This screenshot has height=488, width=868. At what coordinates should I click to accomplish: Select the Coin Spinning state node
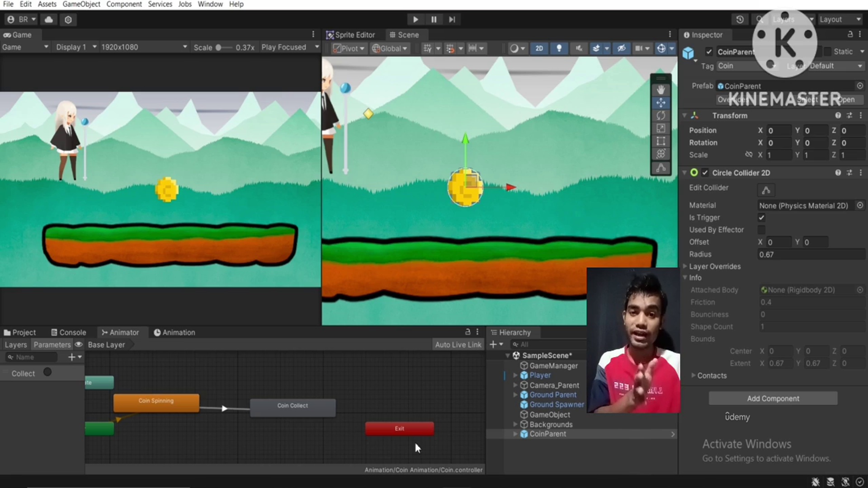click(156, 402)
